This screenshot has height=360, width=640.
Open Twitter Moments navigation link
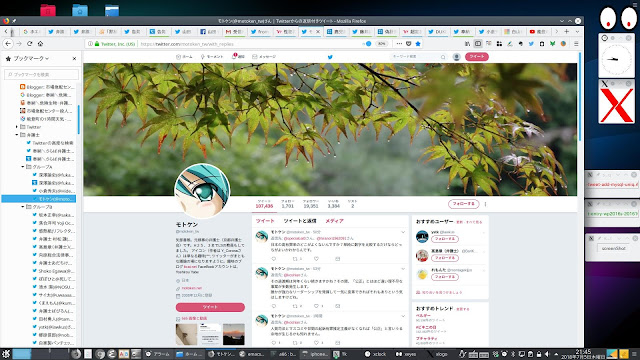(212, 57)
